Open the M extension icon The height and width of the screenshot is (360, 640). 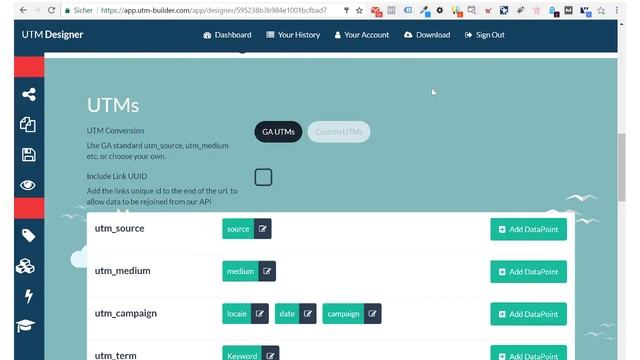(568, 10)
